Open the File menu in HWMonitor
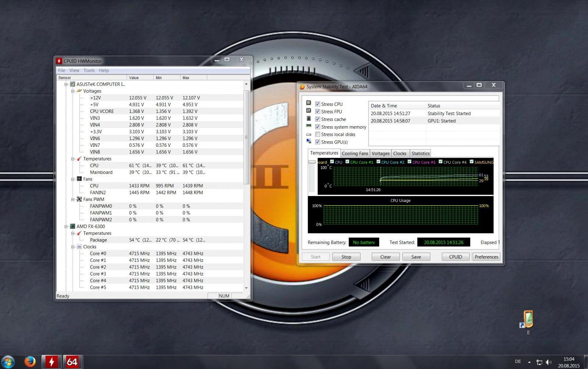The image size is (588, 369). pyautogui.click(x=62, y=70)
